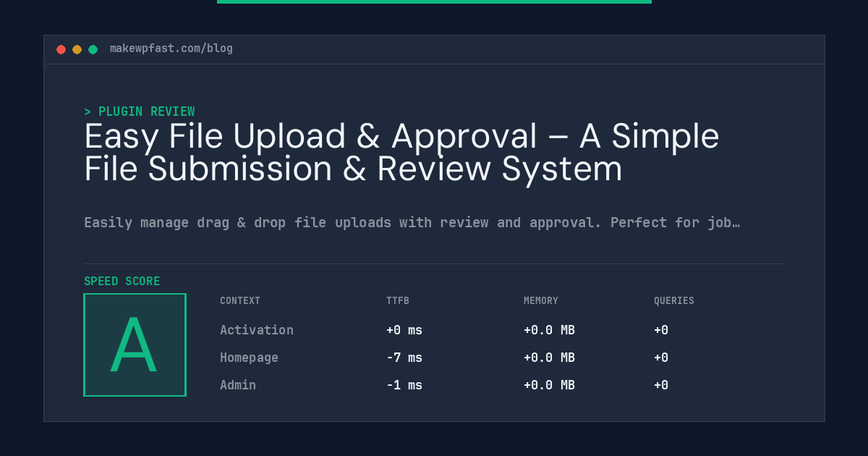Click the Homepage queries value '+0'
The image size is (868, 456).
point(661,358)
